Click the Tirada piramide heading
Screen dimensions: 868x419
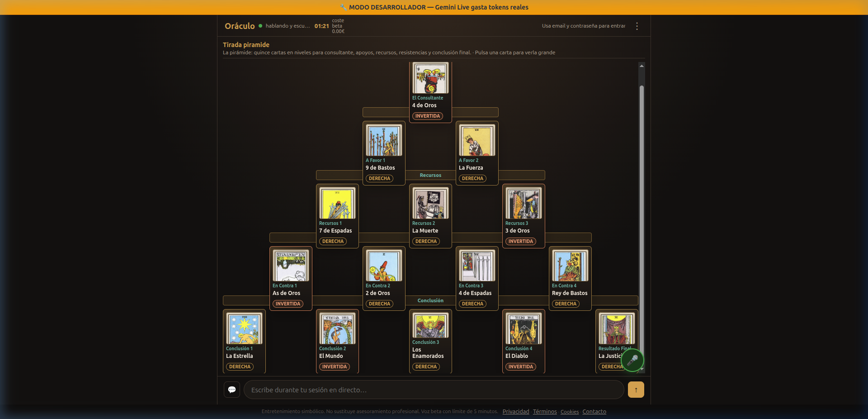[x=246, y=45]
